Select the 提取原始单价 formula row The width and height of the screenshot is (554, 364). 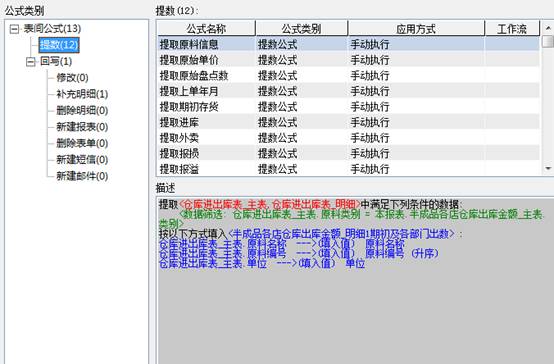coord(348,60)
